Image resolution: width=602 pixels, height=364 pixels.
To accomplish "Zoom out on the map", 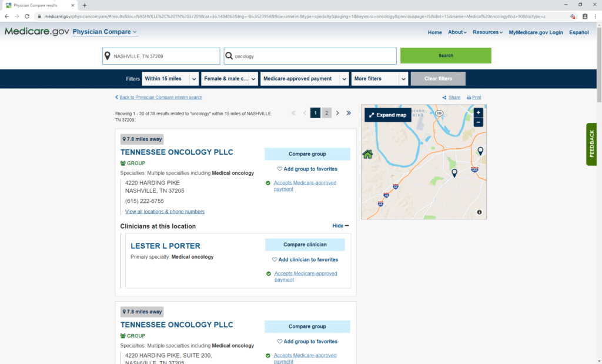I will pyautogui.click(x=479, y=122).
